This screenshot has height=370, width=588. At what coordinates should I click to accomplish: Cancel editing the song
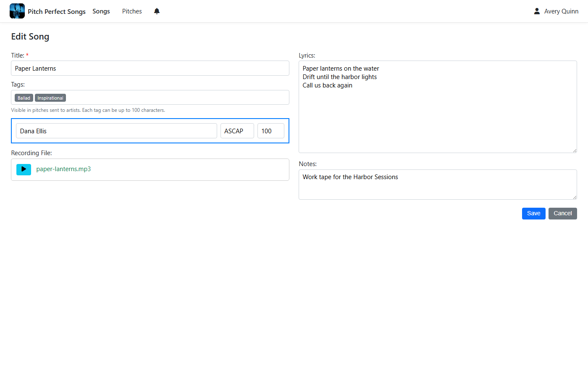562,214
